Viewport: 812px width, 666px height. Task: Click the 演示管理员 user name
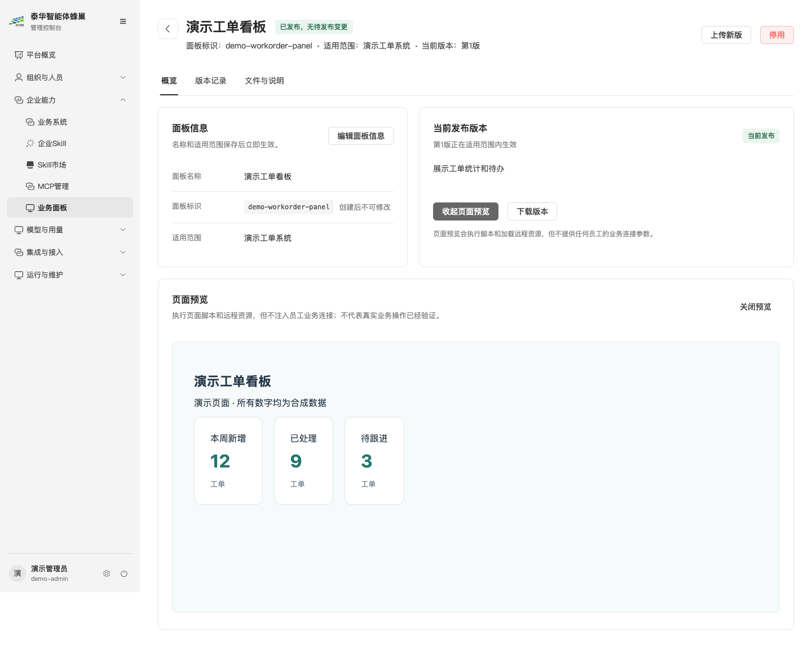49,568
